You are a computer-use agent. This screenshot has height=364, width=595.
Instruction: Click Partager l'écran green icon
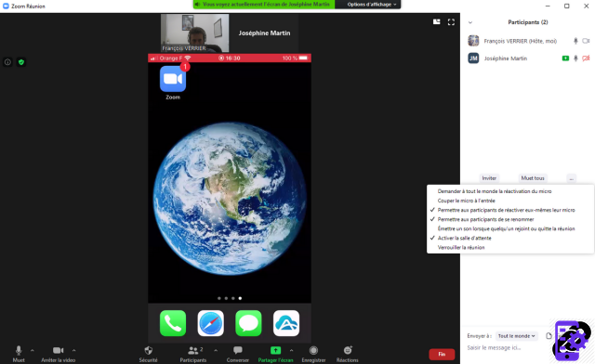click(275, 350)
